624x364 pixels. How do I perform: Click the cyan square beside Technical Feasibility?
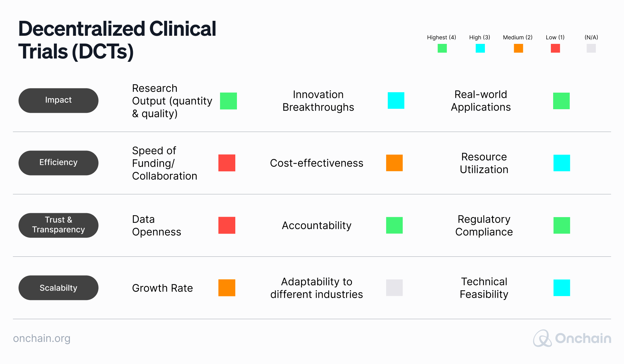[x=562, y=288]
